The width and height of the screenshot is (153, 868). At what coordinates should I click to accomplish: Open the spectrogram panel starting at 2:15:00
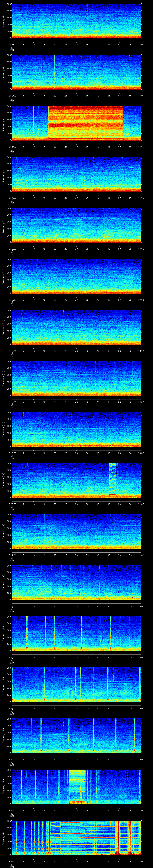tap(76, 225)
